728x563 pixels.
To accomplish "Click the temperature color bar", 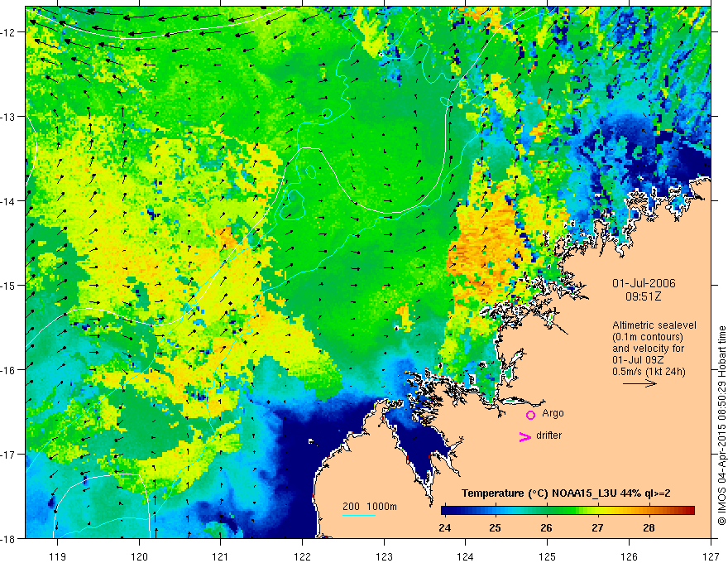I will coord(568,511).
